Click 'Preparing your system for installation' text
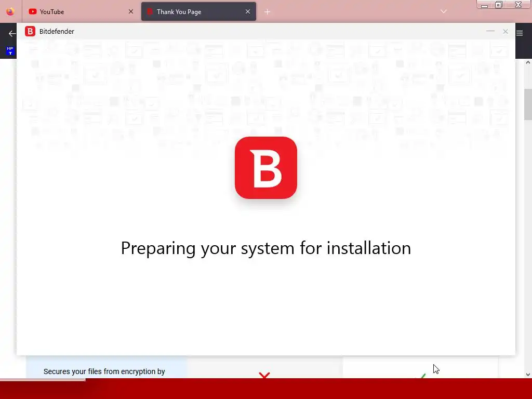532x399 pixels. [266, 248]
